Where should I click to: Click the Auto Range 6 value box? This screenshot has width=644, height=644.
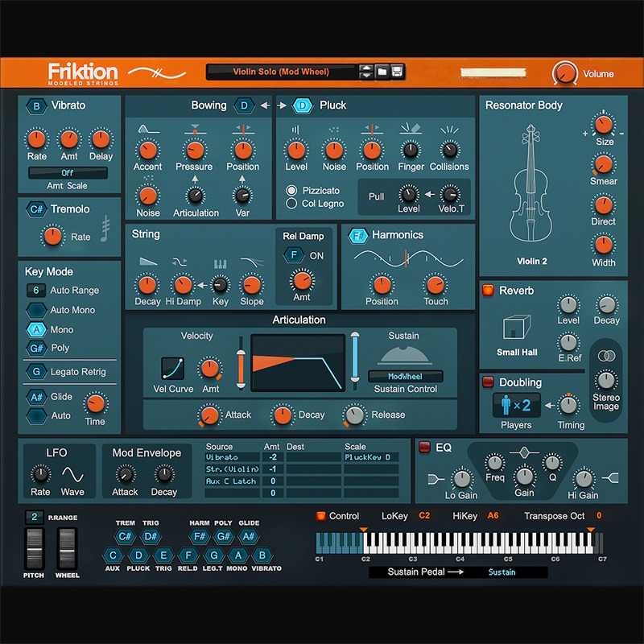point(35,291)
